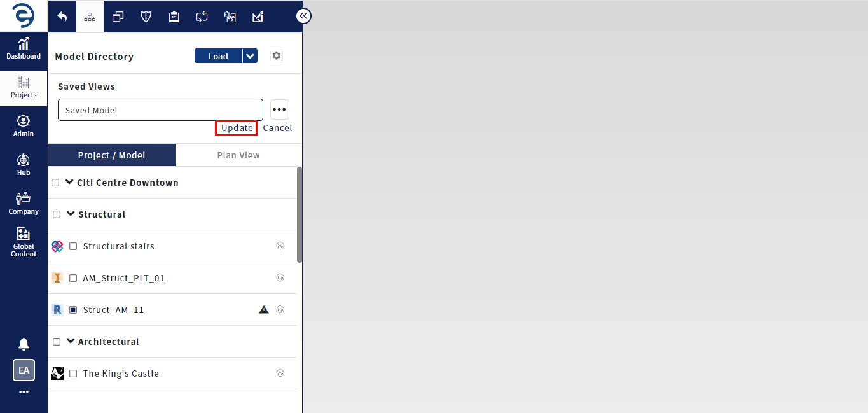This screenshot has width=868, height=413.
Task: Click the Update link
Action: click(237, 128)
